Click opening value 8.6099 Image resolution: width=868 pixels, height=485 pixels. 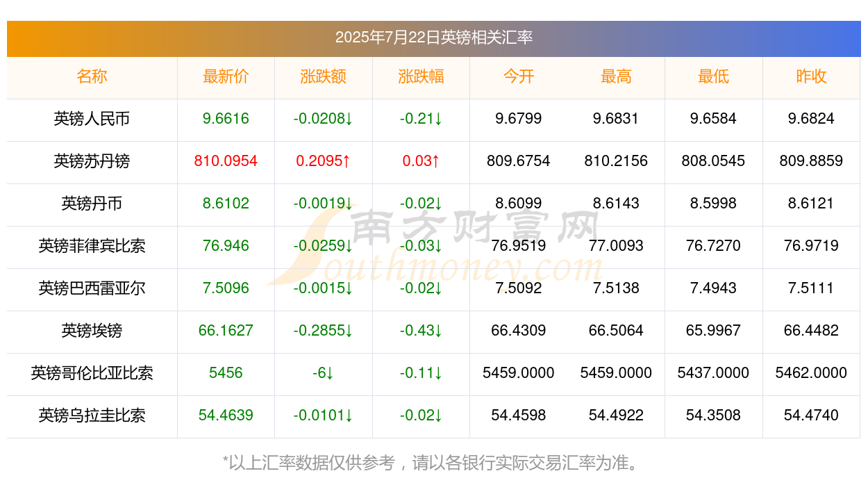click(x=519, y=204)
